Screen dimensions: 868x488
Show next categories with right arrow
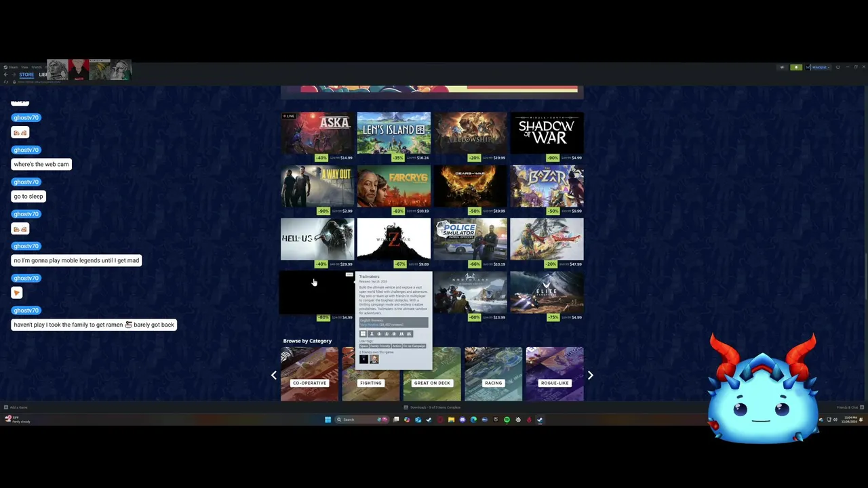[590, 375]
